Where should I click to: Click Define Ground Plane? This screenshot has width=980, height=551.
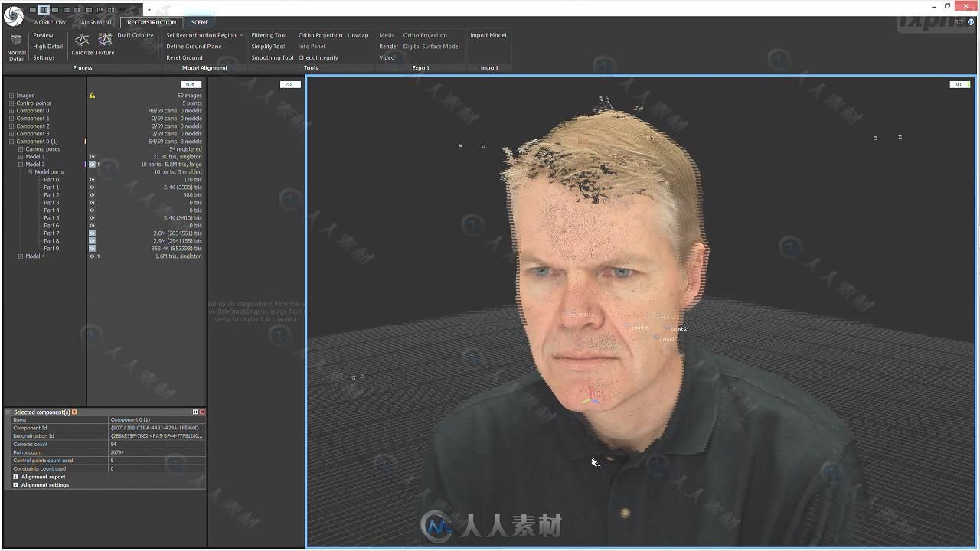[x=194, y=47]
